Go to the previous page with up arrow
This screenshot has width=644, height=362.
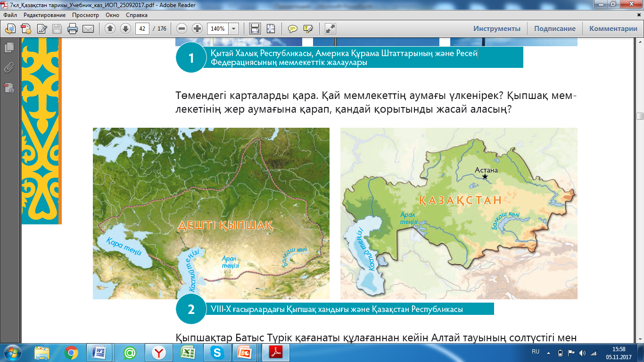(x=110, y=29)
